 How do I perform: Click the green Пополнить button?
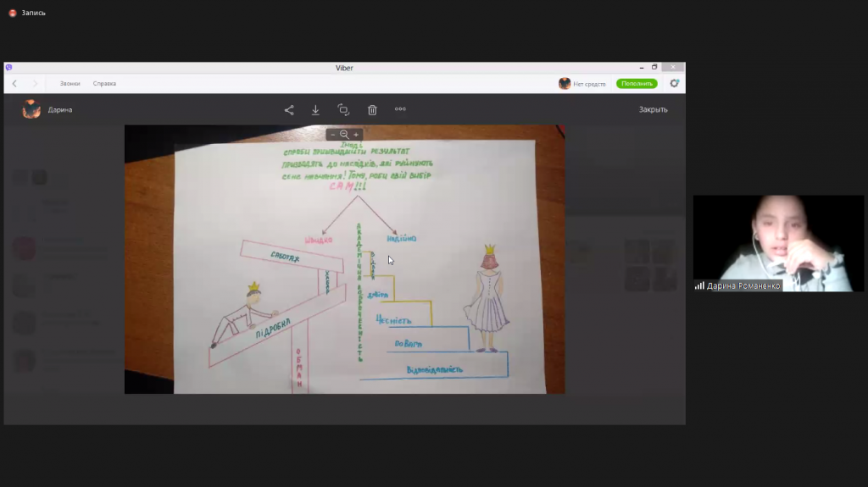pyautogui.click(x=637, y=84)
